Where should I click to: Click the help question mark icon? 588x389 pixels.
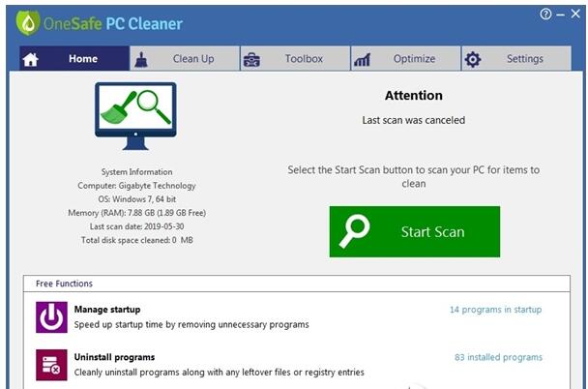[545, 15]
